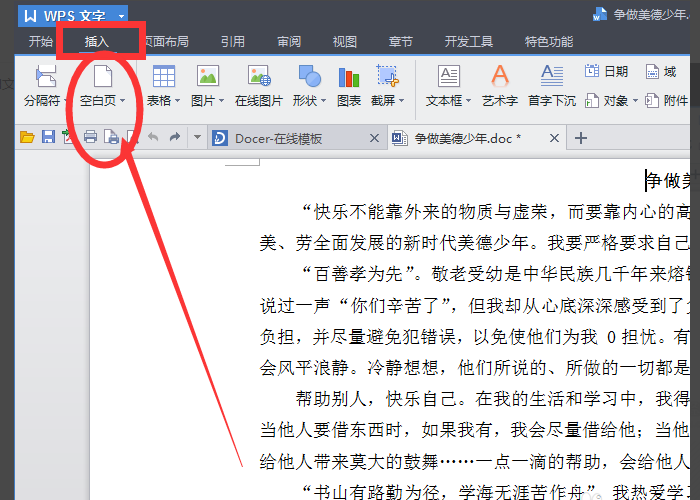This screenshot has width=700, height=500.
Task: Click the 分隔符 separator icon
Action: coord(46,77)
